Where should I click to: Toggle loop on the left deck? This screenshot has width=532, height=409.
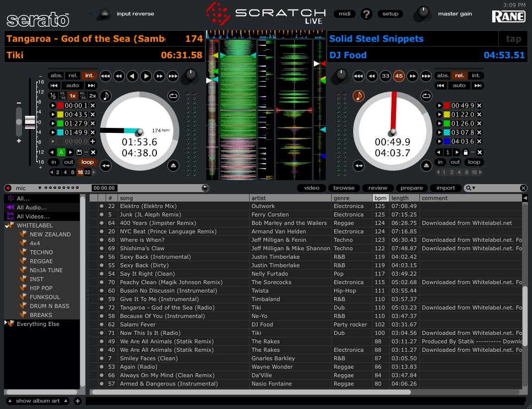click(x=88, y=162)
